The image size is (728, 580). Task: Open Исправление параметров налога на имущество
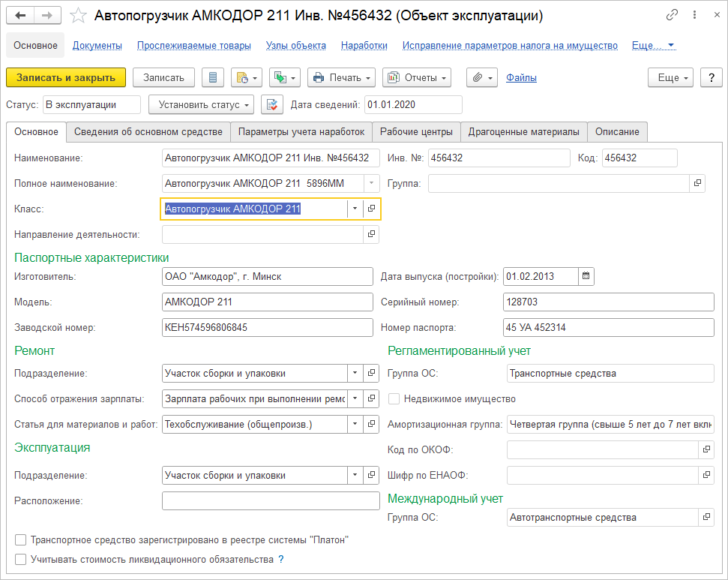pyautogui.click(x=510, y=46)
